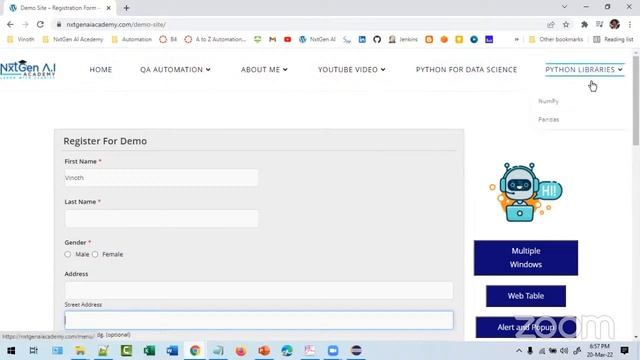Open the Vinoth bookmarks folder
Viewport: 640px width, 360px height.
click(21, 39)
